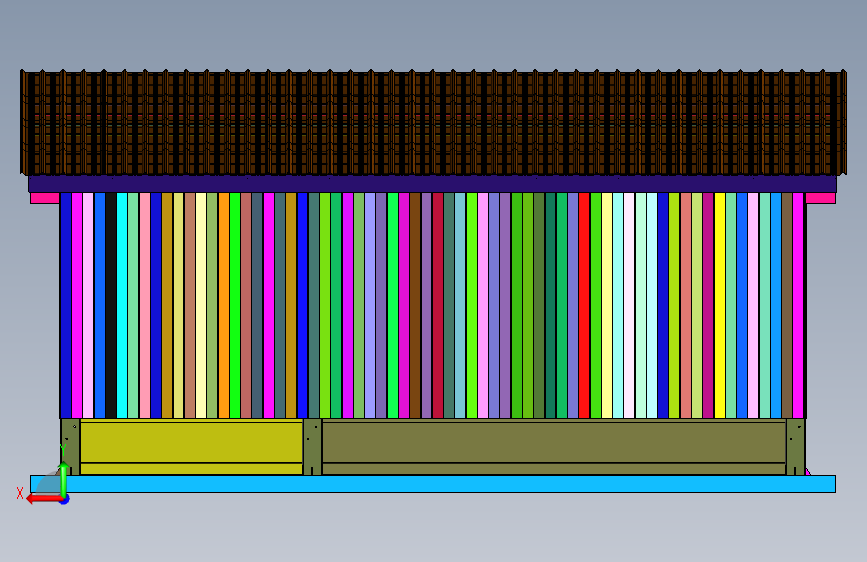Screen dimensions: 867x562
Task: Pick the crimson slat beside brown slat
Action: [437, 305]
